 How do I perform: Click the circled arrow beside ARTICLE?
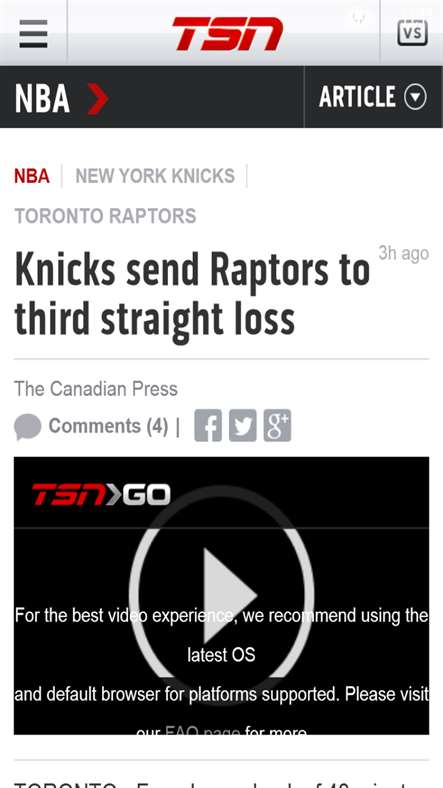(x=415, y=97)
